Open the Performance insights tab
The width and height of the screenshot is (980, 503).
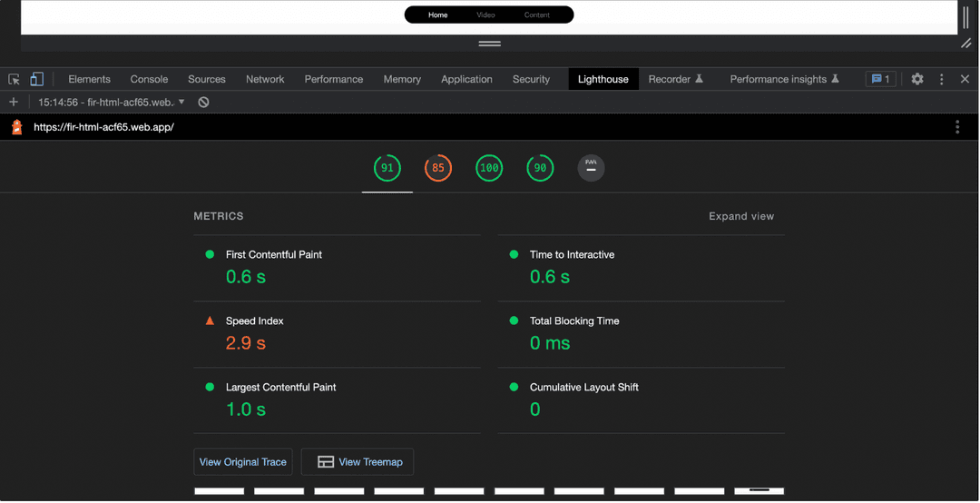click(x=784, y=79)
